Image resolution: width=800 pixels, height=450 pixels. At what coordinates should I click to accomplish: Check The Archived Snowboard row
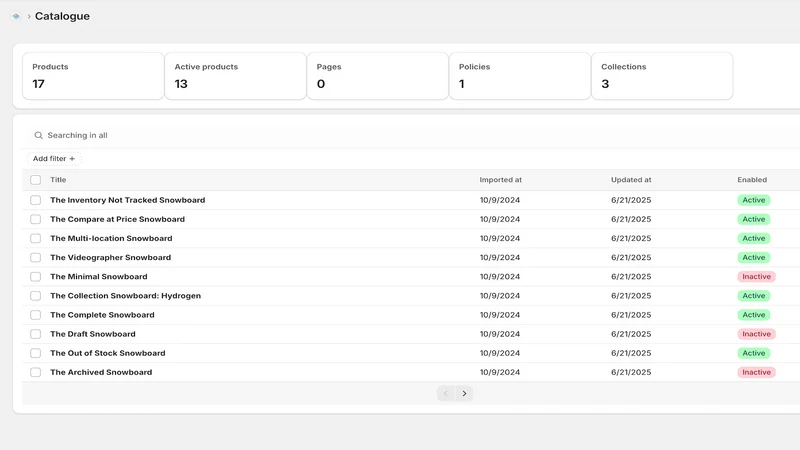[35, 372]
